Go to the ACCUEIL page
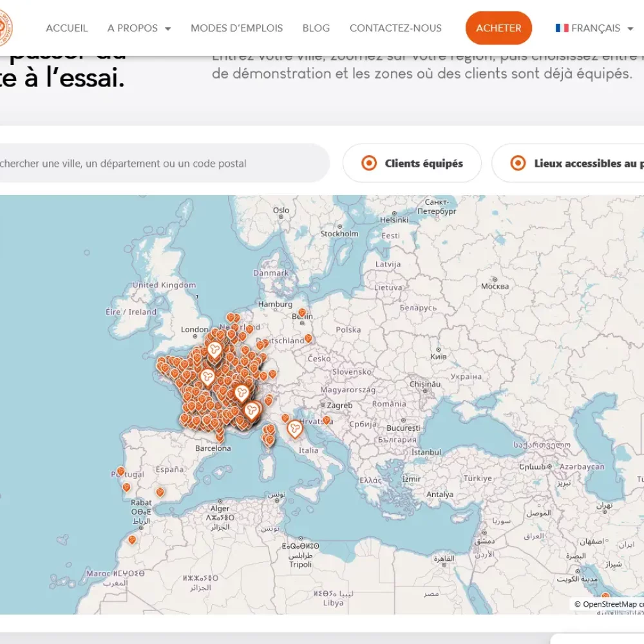The image size is (644, 644). tap(67, 28)
